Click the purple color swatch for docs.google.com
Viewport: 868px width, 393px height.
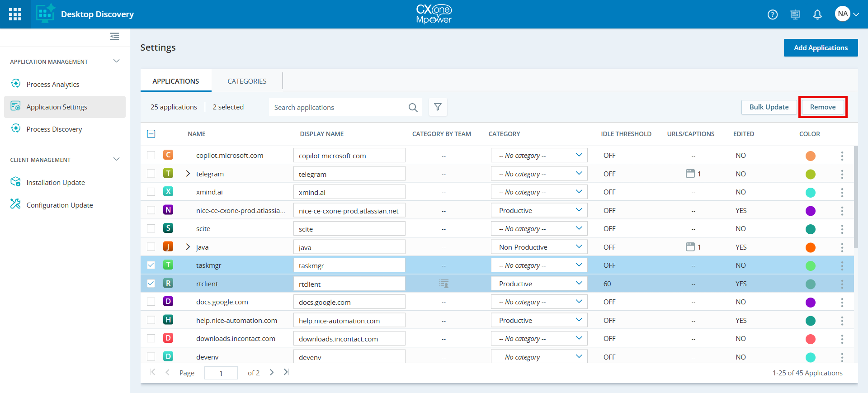[810, 302]
